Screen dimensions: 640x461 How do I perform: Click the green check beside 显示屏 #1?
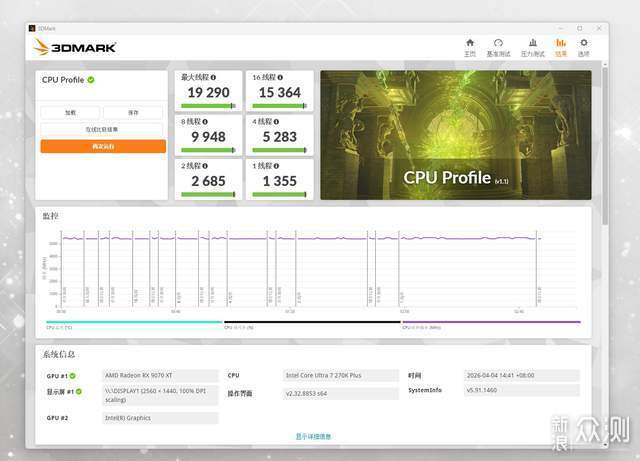pos(79,391)
